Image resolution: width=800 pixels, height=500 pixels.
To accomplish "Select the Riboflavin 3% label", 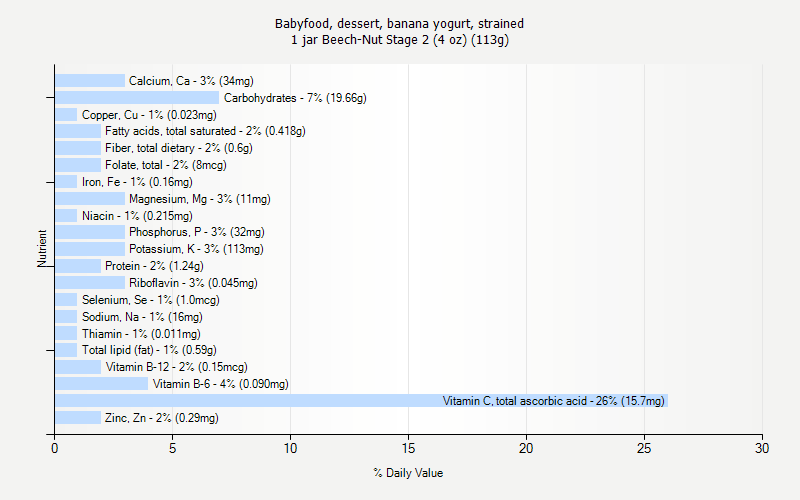I will point(193,283).
